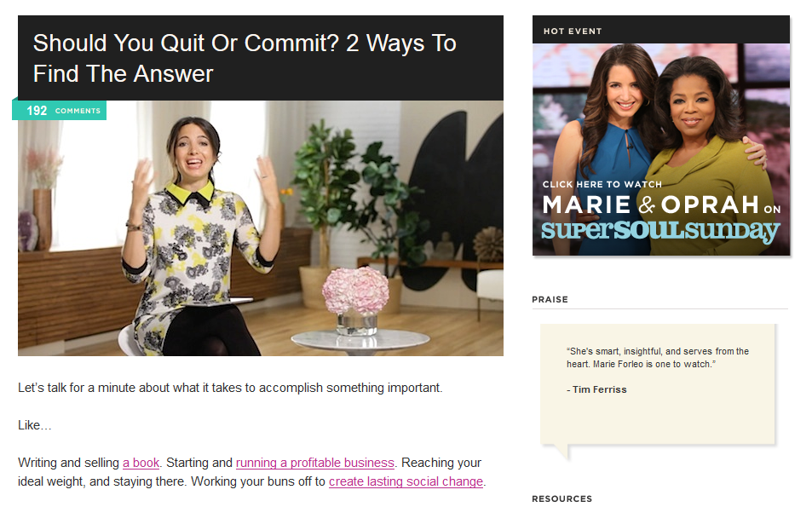The image size is (812, 507).
Task: Open the 'Should You Quit Or Commit?' headline
Action: coord(245,58)
